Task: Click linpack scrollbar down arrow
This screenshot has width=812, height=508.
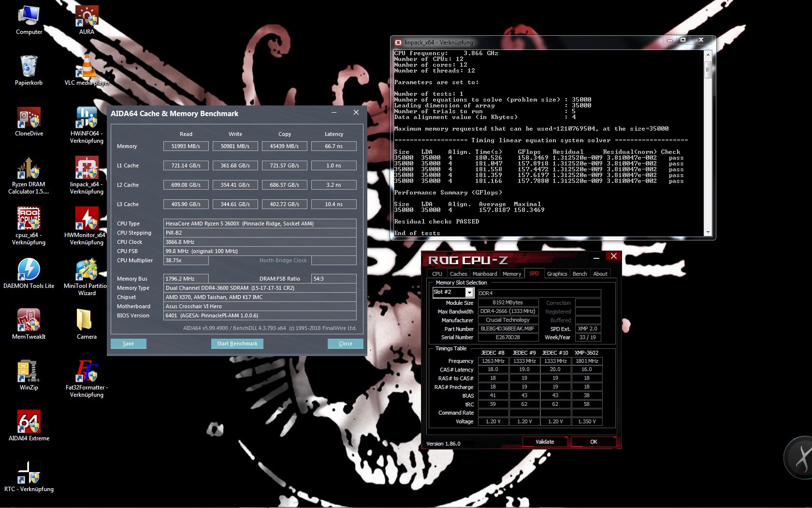Action: [708, 233]
